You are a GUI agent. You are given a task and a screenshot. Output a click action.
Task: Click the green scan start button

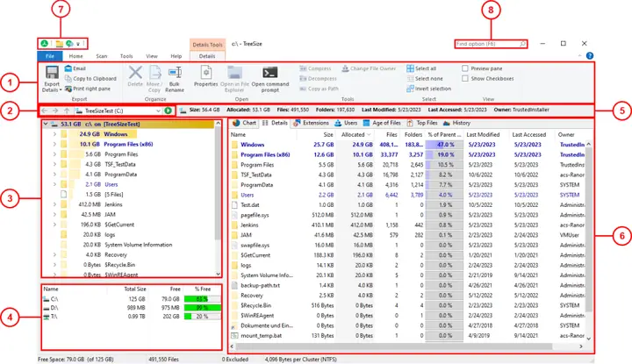tap(167, 111)
